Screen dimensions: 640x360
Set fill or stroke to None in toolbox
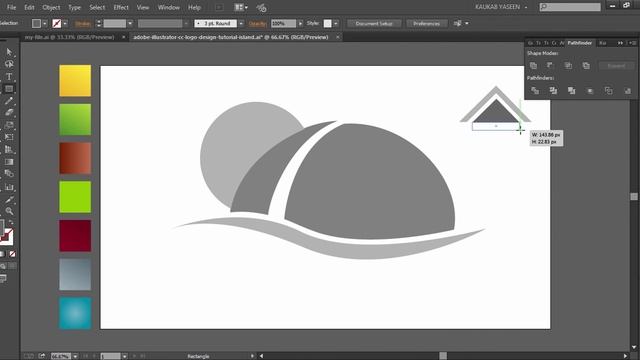[x=13, y=254]
